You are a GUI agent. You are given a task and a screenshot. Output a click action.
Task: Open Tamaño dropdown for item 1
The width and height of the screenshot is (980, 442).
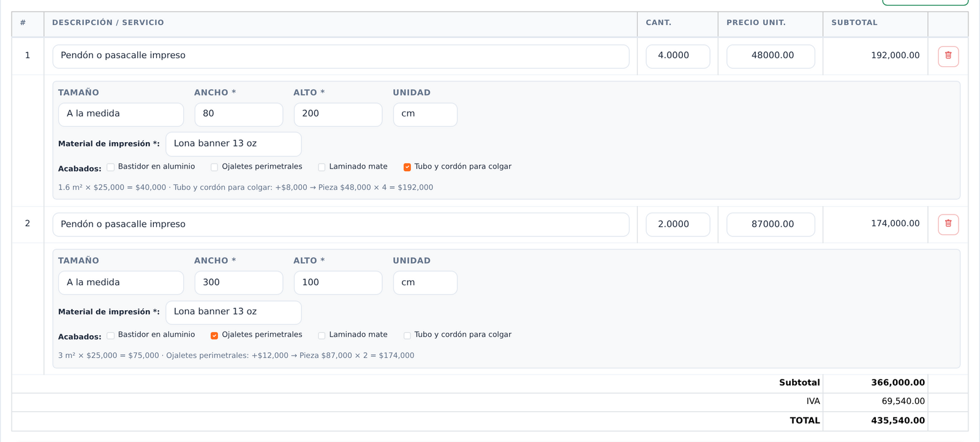point(121,114)
